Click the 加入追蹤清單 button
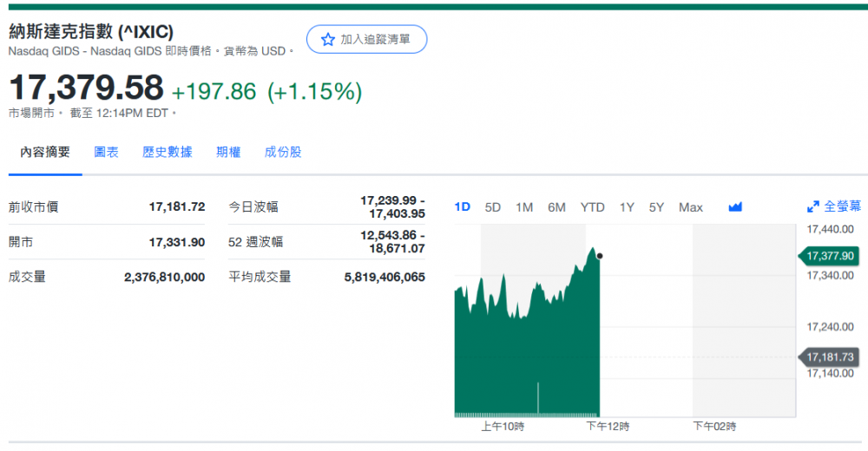 point(366,40)
